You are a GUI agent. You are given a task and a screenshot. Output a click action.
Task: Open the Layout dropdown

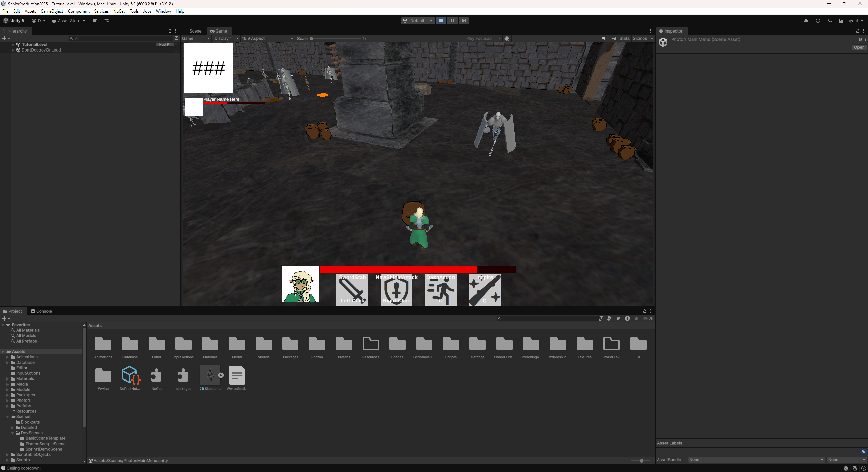point(851,21)
